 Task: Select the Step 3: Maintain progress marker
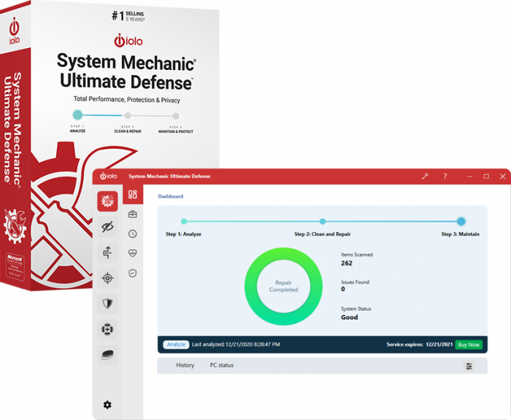(x=461, y=222)
